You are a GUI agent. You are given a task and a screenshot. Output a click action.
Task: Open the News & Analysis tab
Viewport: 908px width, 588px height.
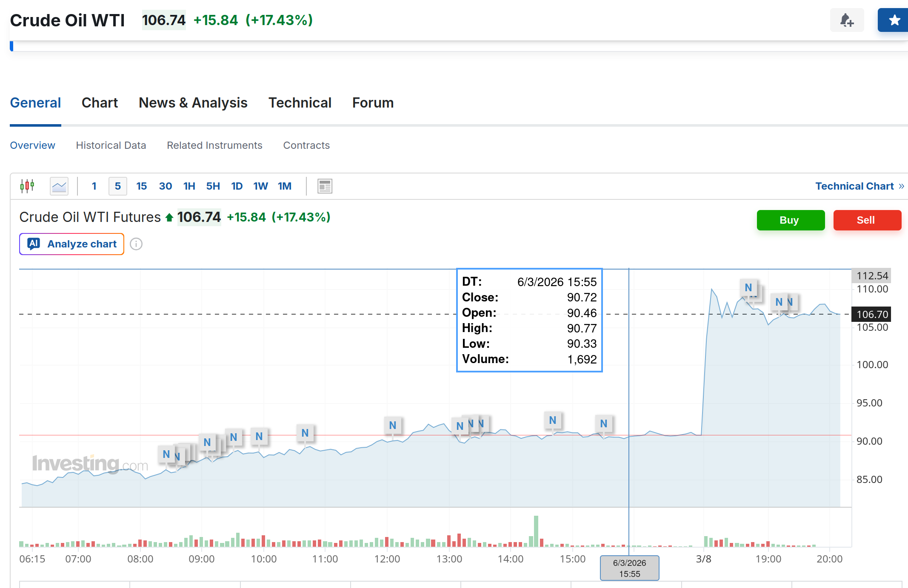tap(193, 103)
